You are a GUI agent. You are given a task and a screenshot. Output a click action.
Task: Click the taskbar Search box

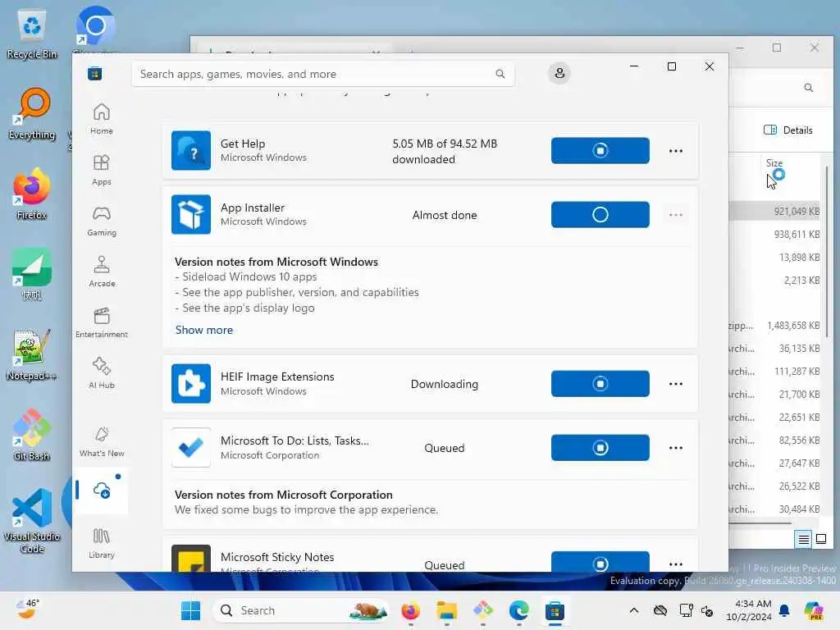[x=300, y=610]
